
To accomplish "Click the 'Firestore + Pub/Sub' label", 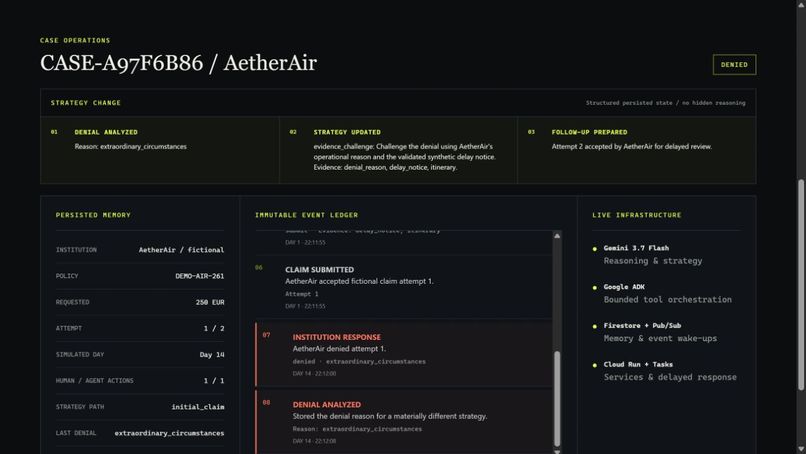I will point(642,325).
